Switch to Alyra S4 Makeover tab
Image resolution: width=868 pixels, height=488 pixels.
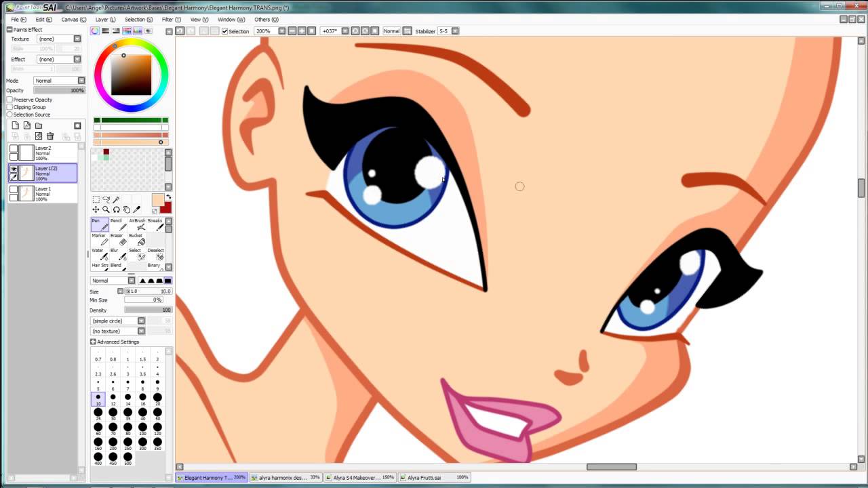(359, 477)
